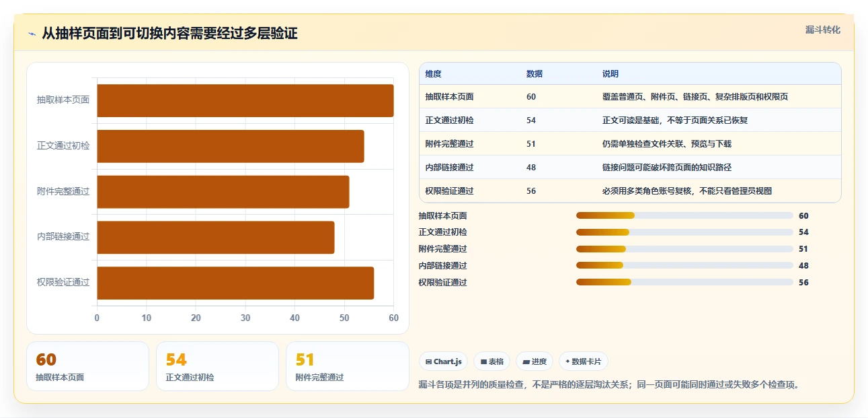Select the 进度 chip
This screenshot has height=418, width=868.
tap(535, 361)
